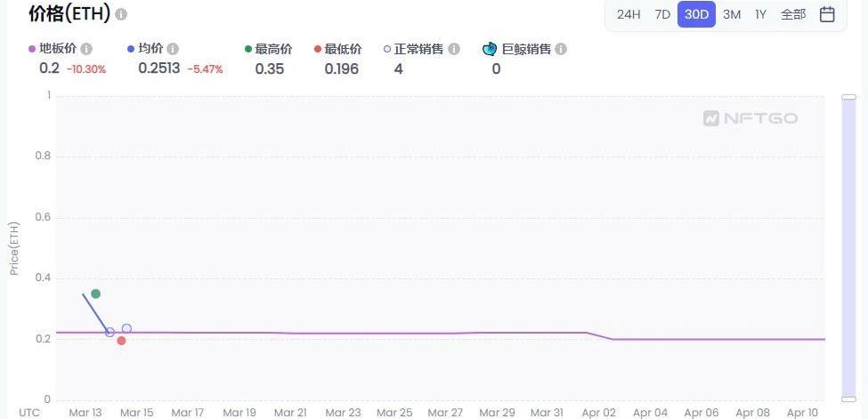
Task: Click the info icon beside 价格(ETH) title
Action: click(121, 15)
